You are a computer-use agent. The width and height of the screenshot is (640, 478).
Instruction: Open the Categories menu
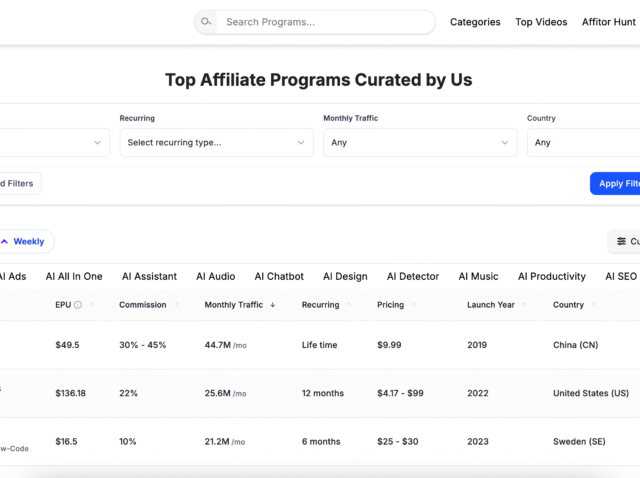[x=475, y=22]
